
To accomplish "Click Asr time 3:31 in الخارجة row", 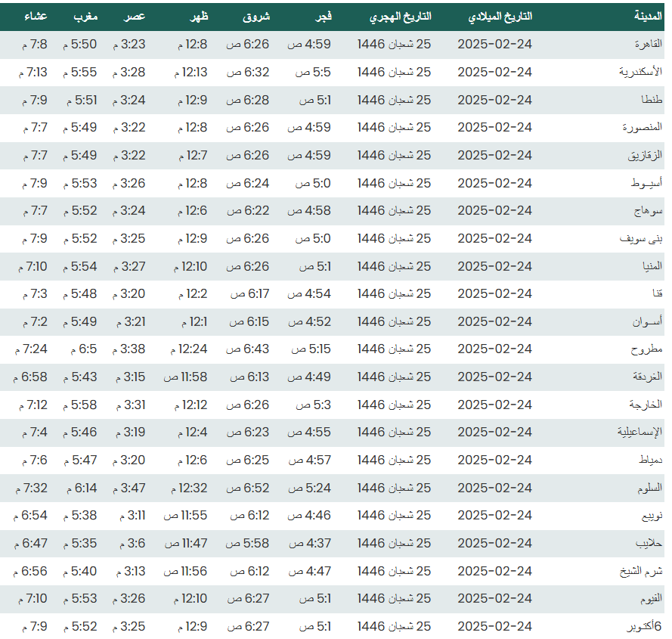I will pyautogui.click(x=131, y=405).
